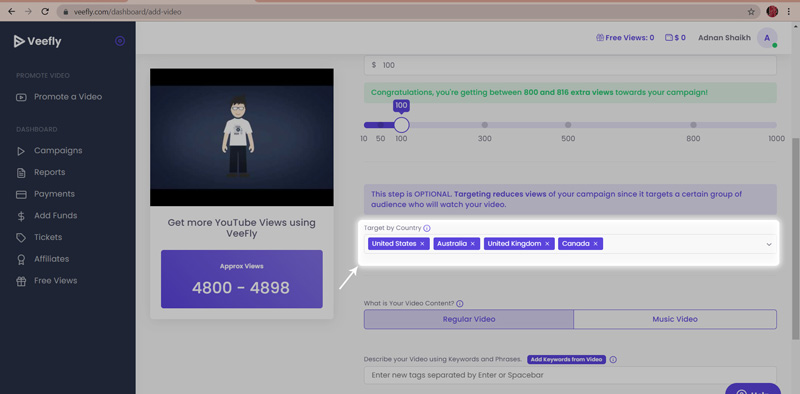Click Add Keywords from Video button

coord(566,359)
